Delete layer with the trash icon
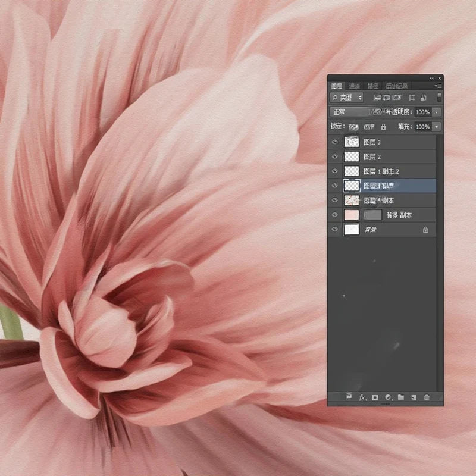 tap(427, 397)
